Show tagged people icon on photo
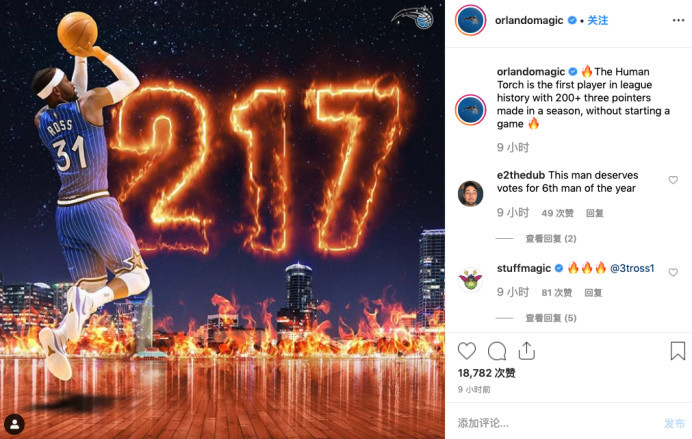Screen dimensions: 692x439 (x=14, y=424)
